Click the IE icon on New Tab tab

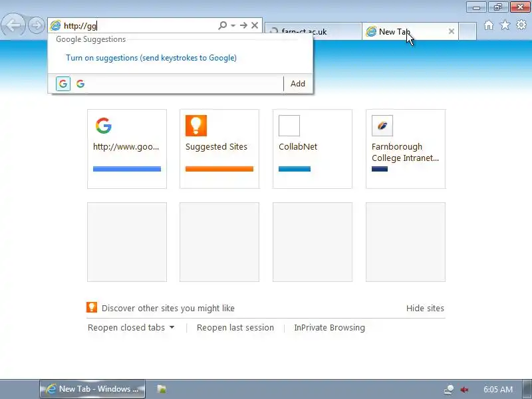(x=371, y=31)
